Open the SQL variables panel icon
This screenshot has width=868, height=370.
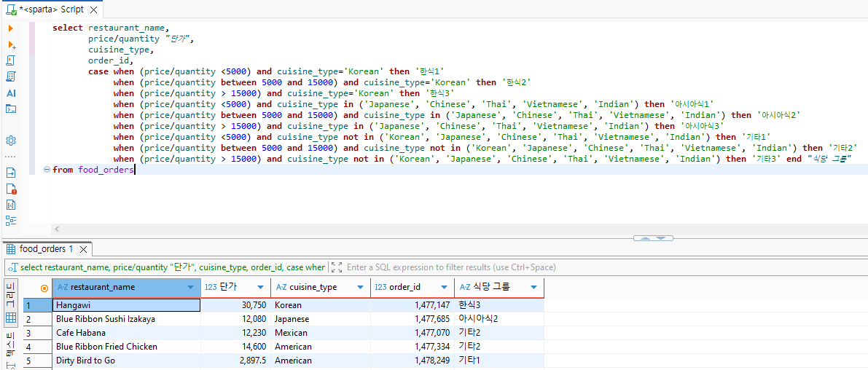coord(10,205)
